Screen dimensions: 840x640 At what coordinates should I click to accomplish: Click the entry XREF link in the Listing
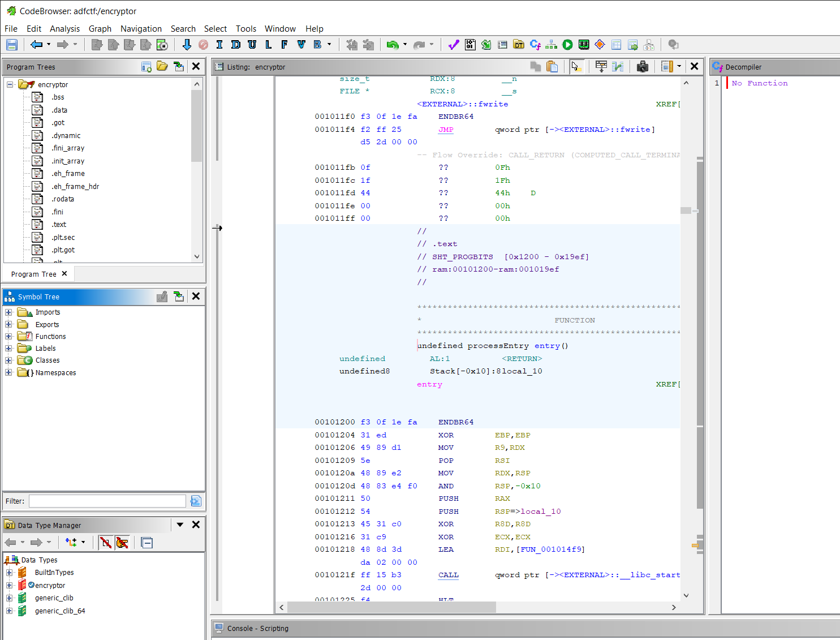[x=666, y=384]
